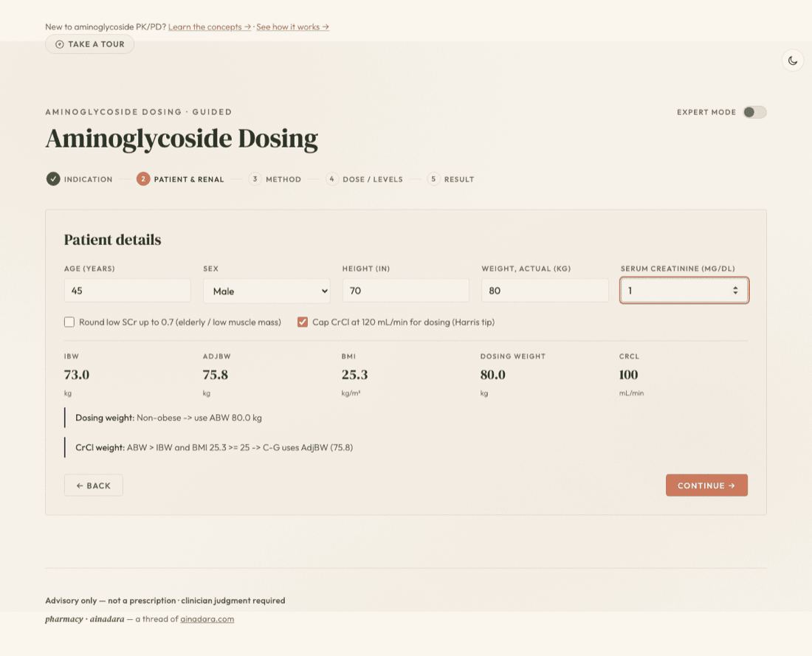Image resolution: width=812 pixels, height=656 pixels.
Task: Open the Dose / Levels step label
Action: coord(373,179)
